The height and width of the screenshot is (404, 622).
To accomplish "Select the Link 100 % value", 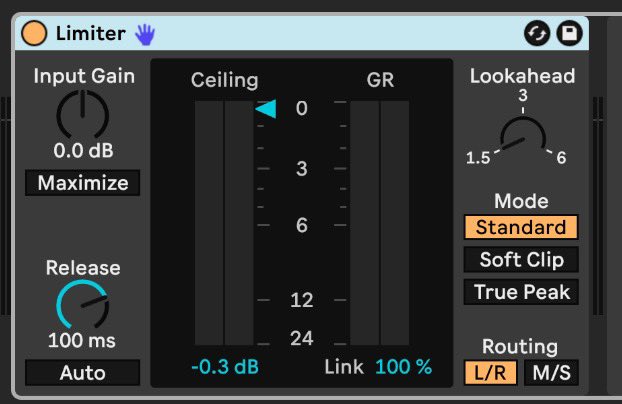I will pyautogui.click(x=404, y=367).
